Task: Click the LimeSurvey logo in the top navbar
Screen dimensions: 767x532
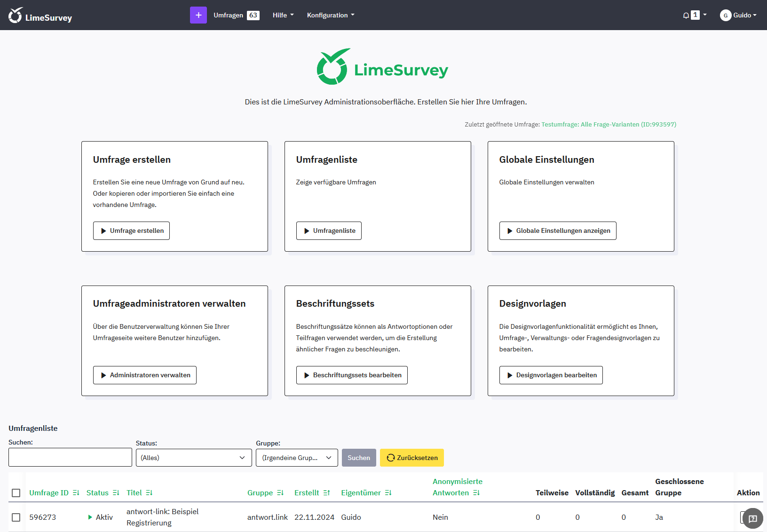Action: tap(40, 16)
